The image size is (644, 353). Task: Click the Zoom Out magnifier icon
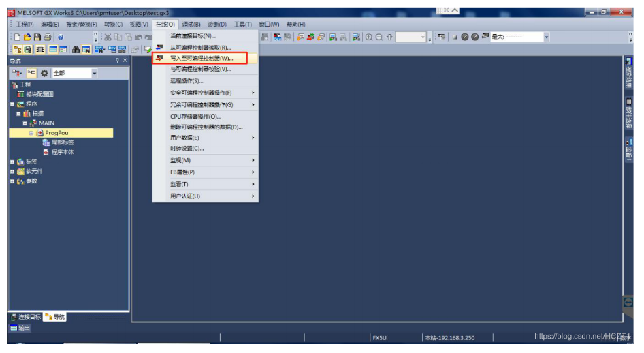[379, 37]
